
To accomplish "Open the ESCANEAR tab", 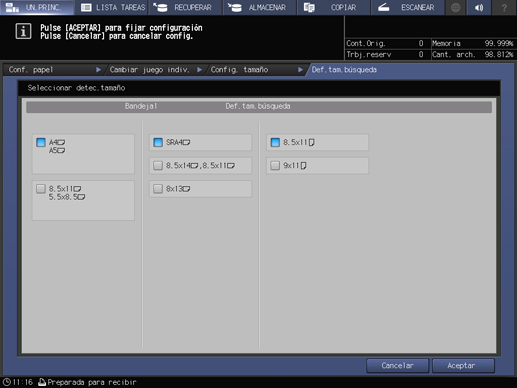I will tap(408, 7).
